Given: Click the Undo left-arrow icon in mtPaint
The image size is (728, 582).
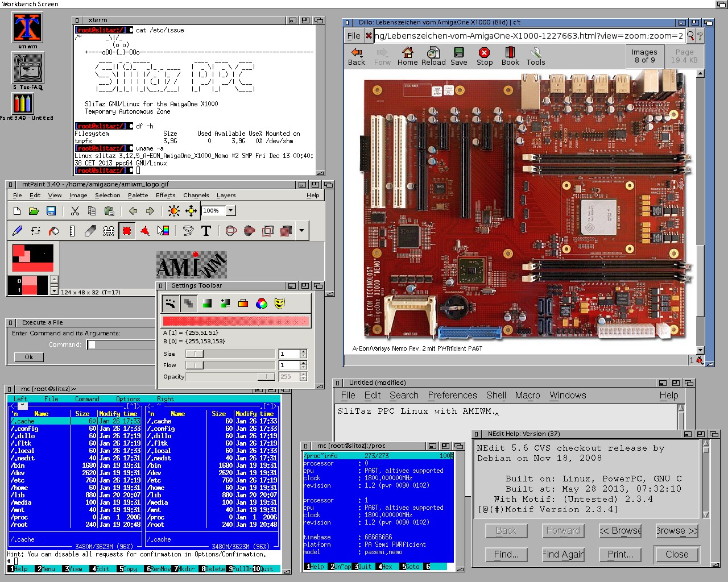Looking at the screenshot, I should (133, 211).
